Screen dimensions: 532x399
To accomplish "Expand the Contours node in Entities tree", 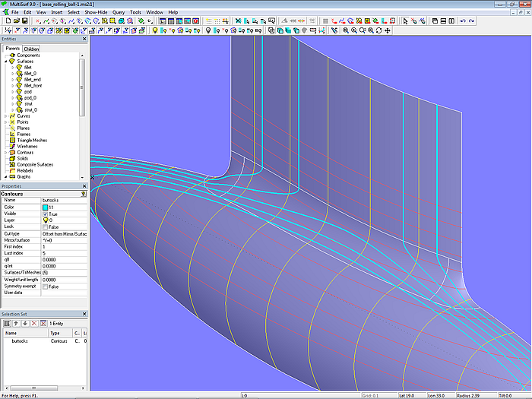I will pyautogui.click(x=6, y=152).
